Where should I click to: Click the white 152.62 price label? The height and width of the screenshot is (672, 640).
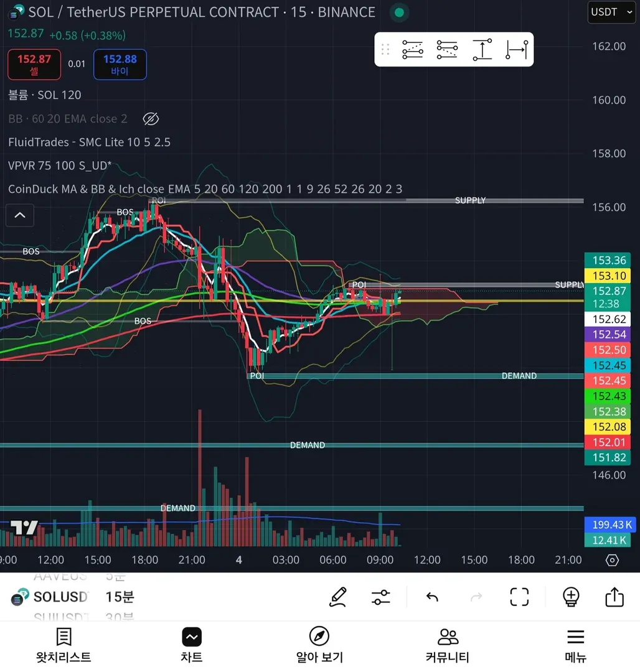point(608,319)
